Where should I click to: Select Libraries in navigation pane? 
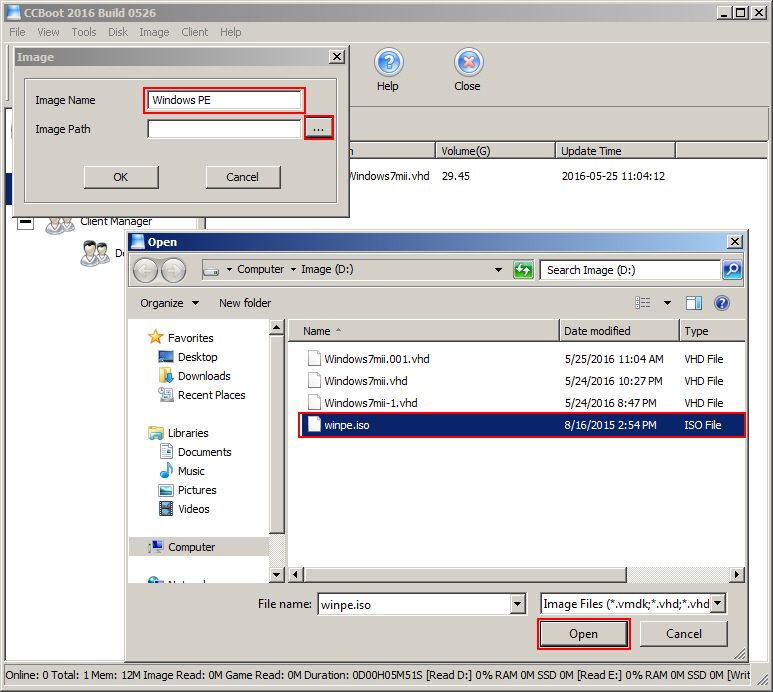click(x=188, y=433)
